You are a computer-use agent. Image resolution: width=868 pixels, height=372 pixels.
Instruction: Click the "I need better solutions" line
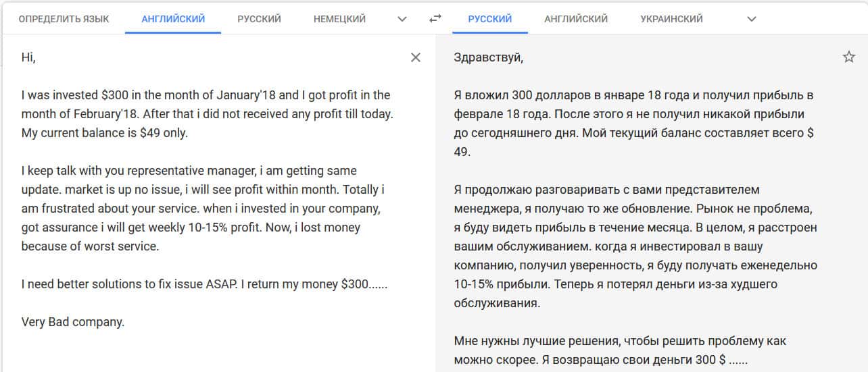pos(204,284)
